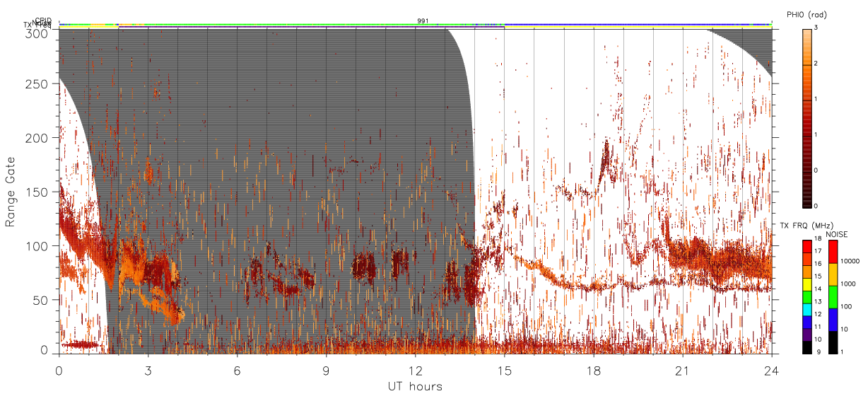Click the 15 tick on UT hours axis

[505, 371]
